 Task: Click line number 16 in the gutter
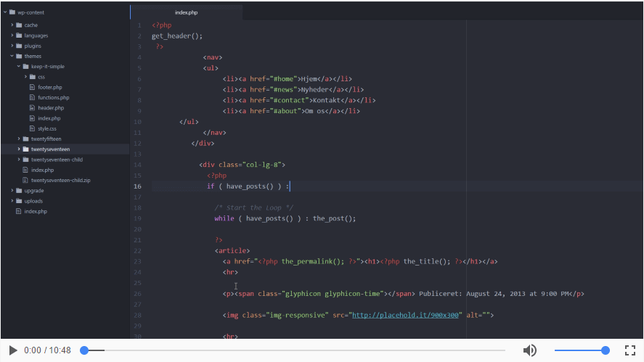(x=137, y=186)
